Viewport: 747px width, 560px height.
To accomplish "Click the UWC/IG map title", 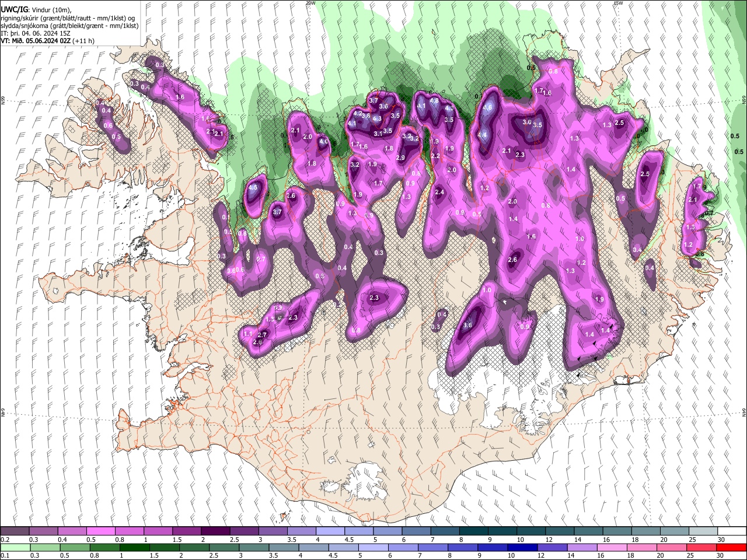I will [14, 10].
